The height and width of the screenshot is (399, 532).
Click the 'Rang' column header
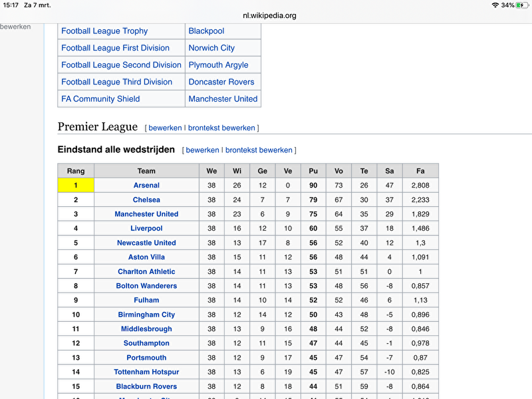[x=76, y=171]
